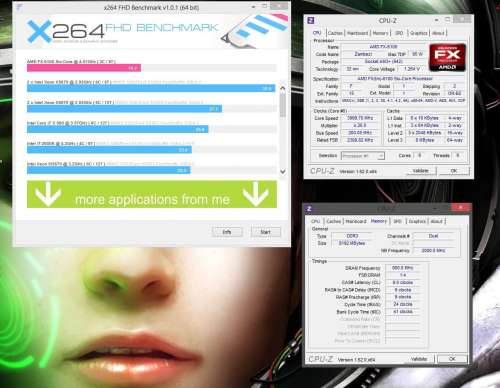The image size is (500, 388).
Task: Open the About tab in the Processor CPU-Z window
Action: tap(438, 33)
